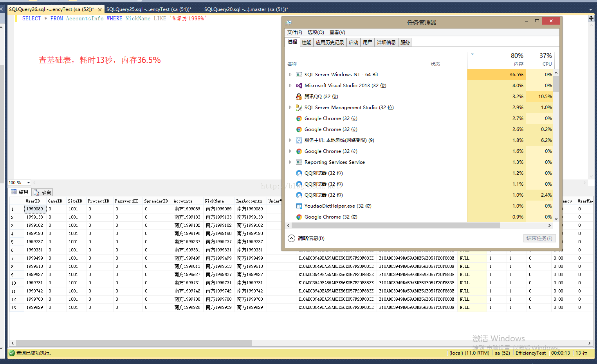Open the 100 % zoom dropdown
The height and width of the screenshot is (364, 597).
click(29, 183)
